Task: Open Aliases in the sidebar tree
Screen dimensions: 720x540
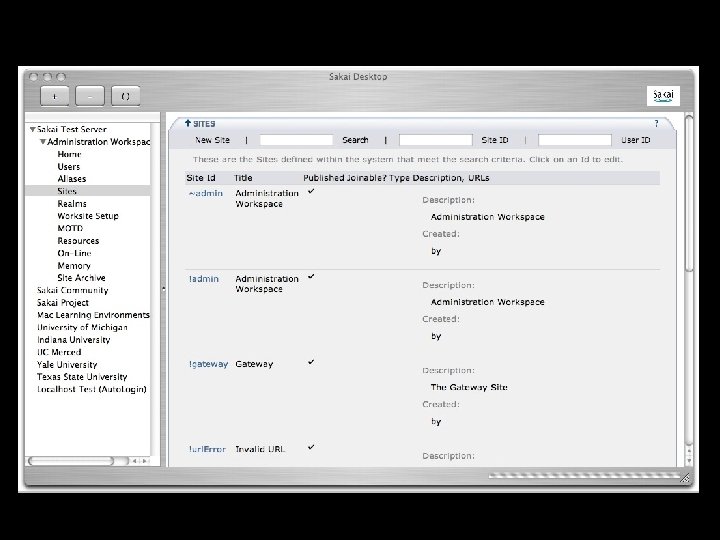Action: 72,179
